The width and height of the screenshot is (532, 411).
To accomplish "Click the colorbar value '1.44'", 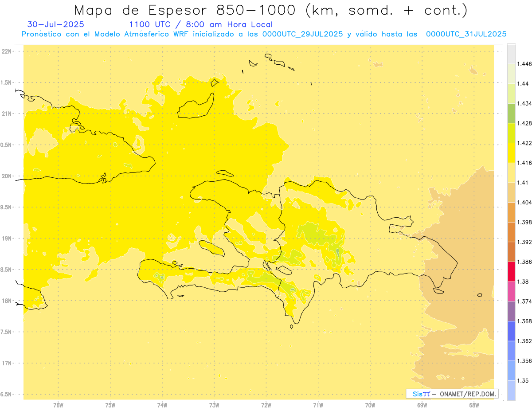I will click(523, 83).
